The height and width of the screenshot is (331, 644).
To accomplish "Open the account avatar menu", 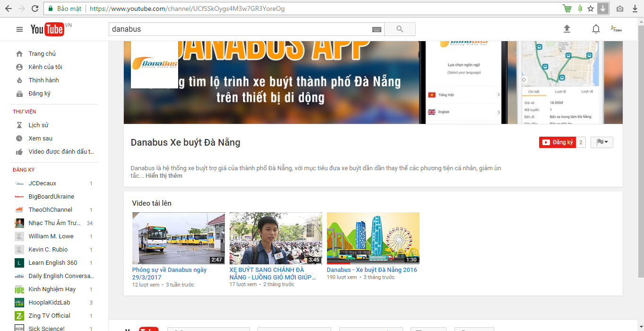I will click(616, 29).
